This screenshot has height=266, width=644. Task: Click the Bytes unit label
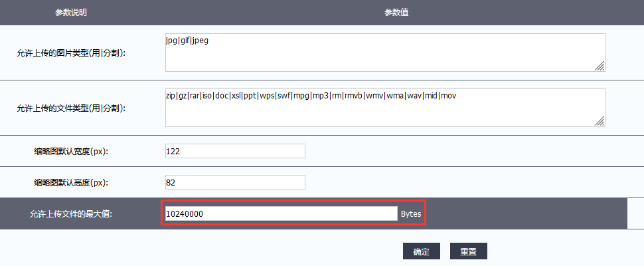pyautogui.click(x=410, y=214)
